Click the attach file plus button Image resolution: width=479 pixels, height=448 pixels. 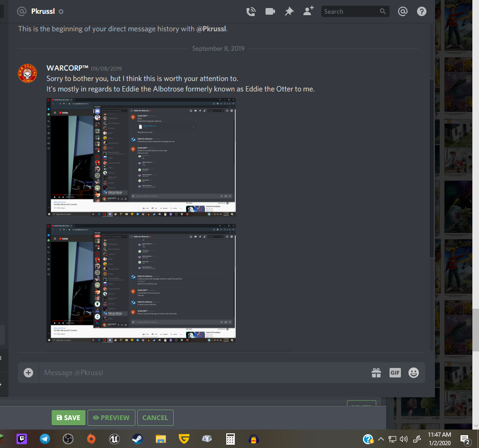coord(28,373)
